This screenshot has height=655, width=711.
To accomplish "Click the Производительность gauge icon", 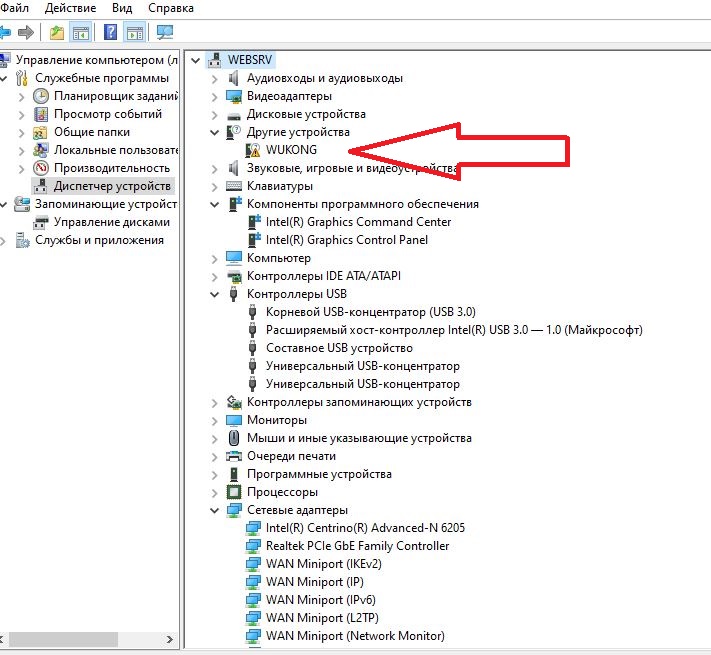I will point(41,168).
